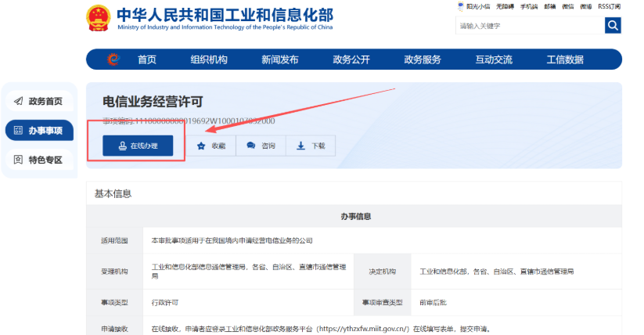Open the 工信数据 navigation item
This screenshot has height=335, width=644.
click(565, 59)
